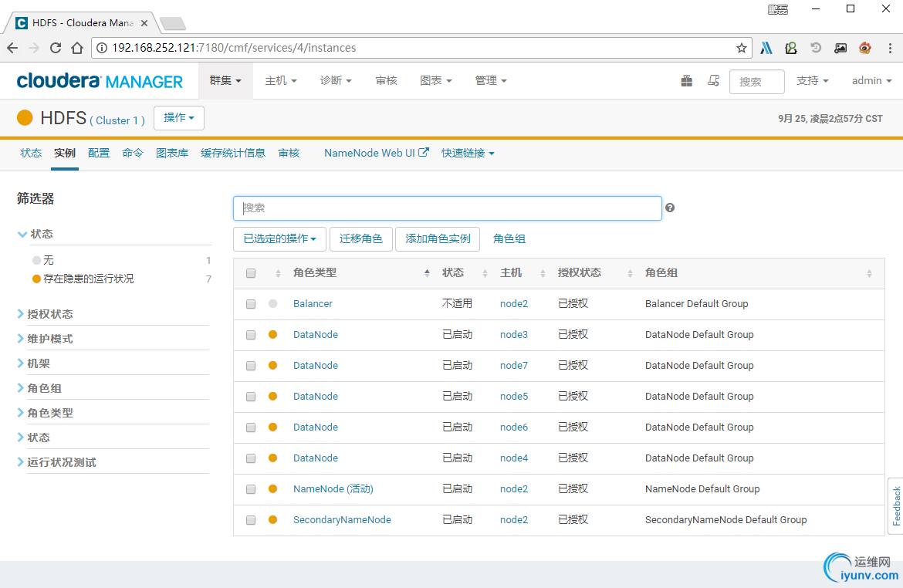903x588 pixels.
Task: Switch to the 命令 tab
Action: (133, 154)
